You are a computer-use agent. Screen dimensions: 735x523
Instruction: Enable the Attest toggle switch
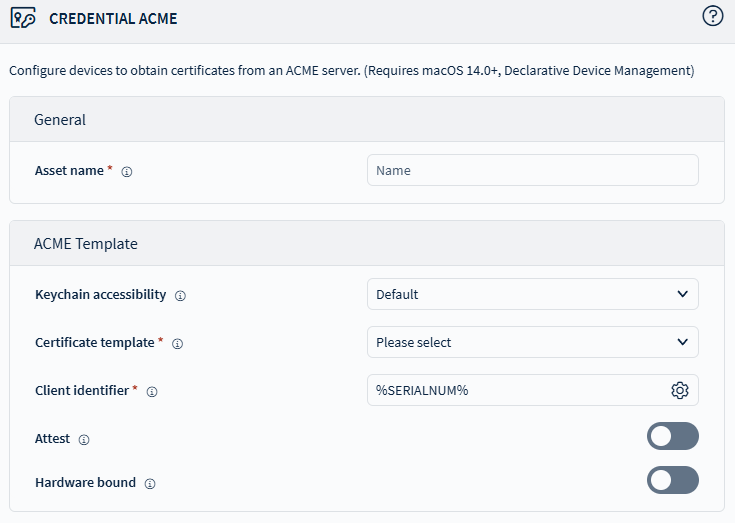click(x=672, y=436)
